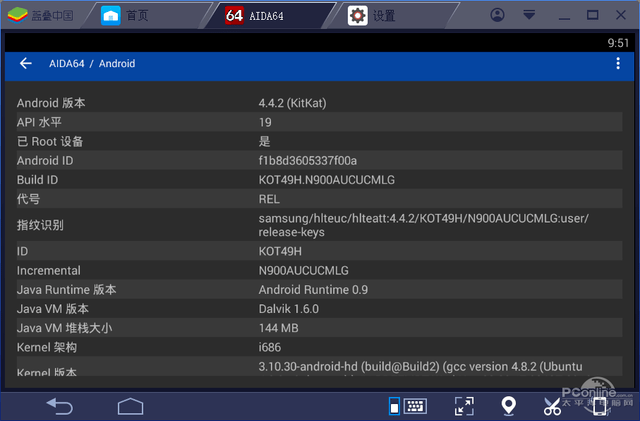Select the Build ID label
The height and width of the screenshot is (421, 640).
pyautogui.click(x=37, y=180)
